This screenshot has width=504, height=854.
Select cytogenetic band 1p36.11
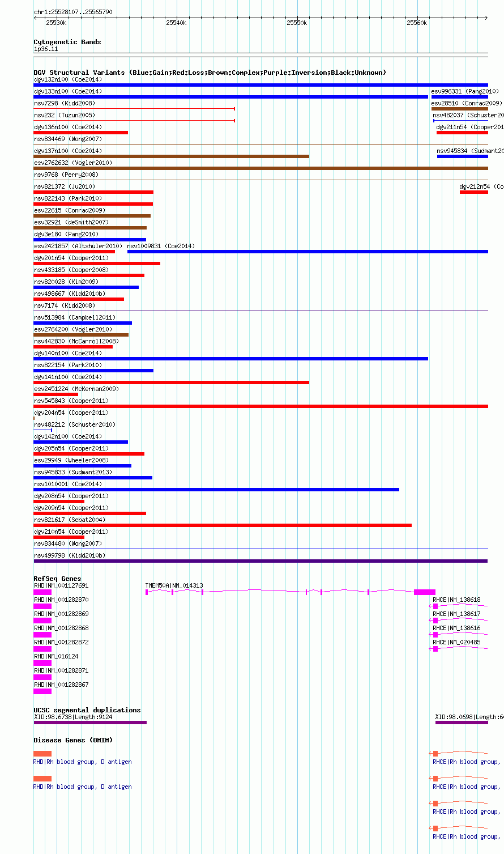click(46, 49)
